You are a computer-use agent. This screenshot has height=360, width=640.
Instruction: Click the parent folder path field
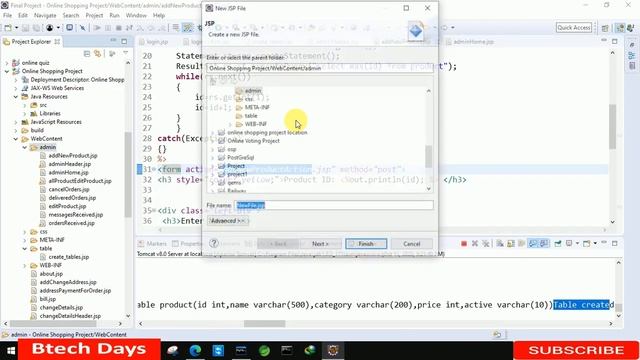(319, 68)
